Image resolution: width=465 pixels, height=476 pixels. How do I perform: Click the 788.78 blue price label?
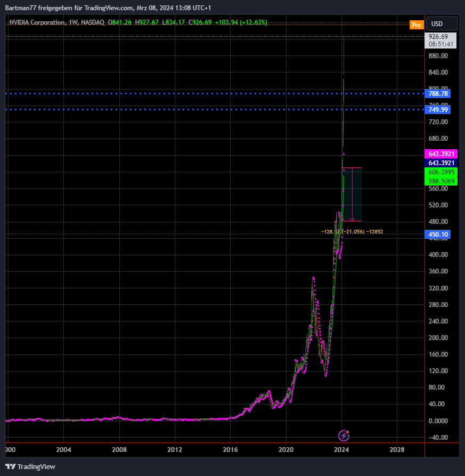438,93
